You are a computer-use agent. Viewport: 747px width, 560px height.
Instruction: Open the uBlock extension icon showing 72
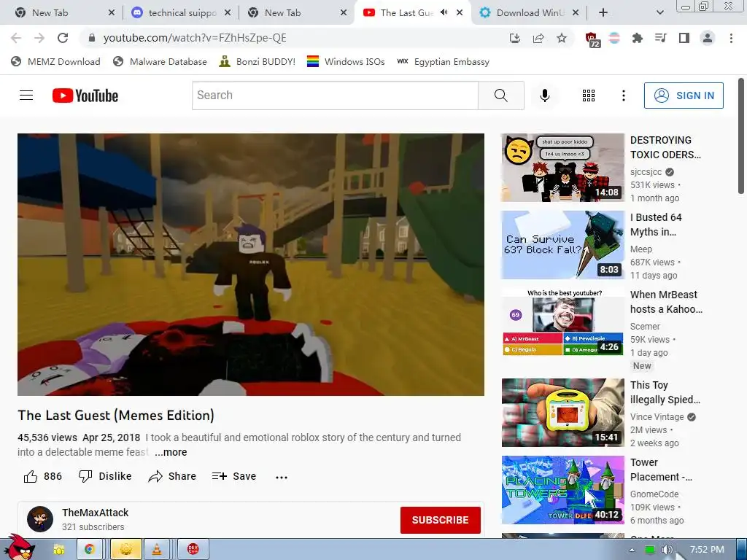point(592,39)
